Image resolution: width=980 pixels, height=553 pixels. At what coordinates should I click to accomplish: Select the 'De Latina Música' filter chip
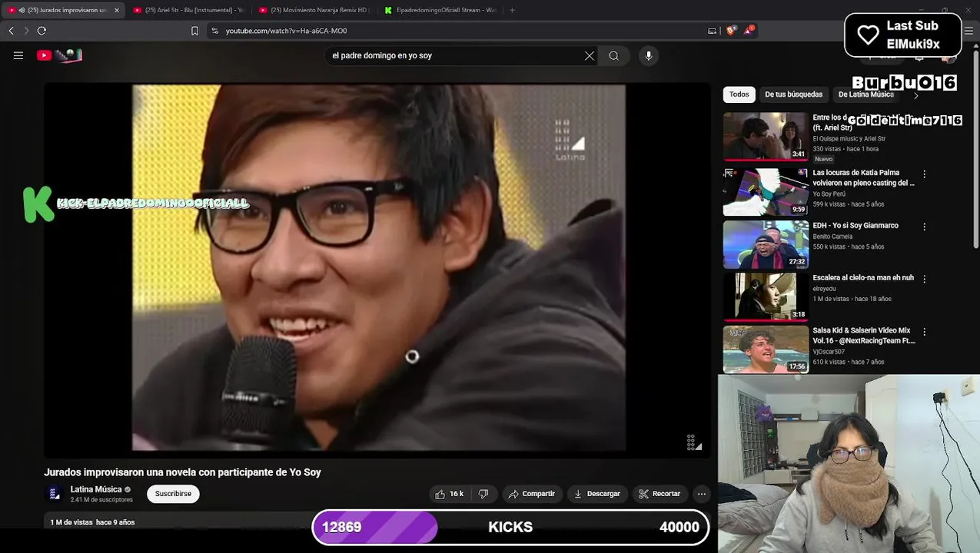pyautogui.click(x=865, y=94)
